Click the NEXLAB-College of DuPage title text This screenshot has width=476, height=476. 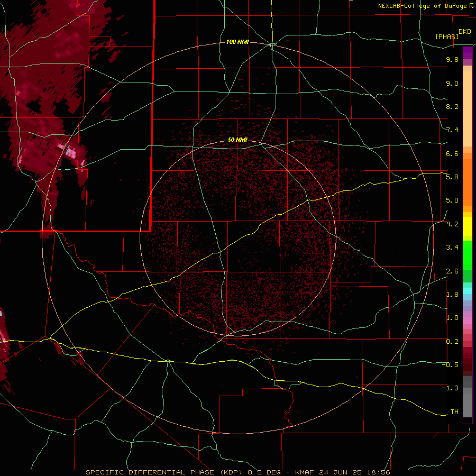point(422,6)
